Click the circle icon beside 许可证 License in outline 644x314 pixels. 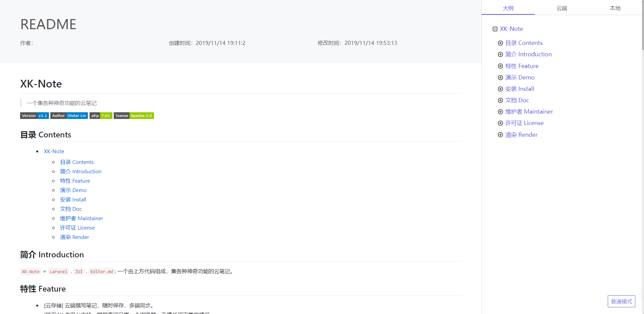point(500,123)
